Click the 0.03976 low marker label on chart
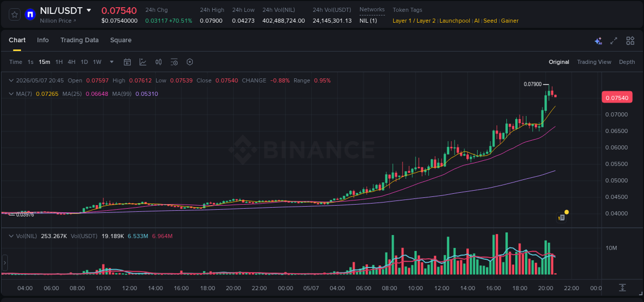The height and width of the screenshot is (302, 644). (x=25, y=214)
